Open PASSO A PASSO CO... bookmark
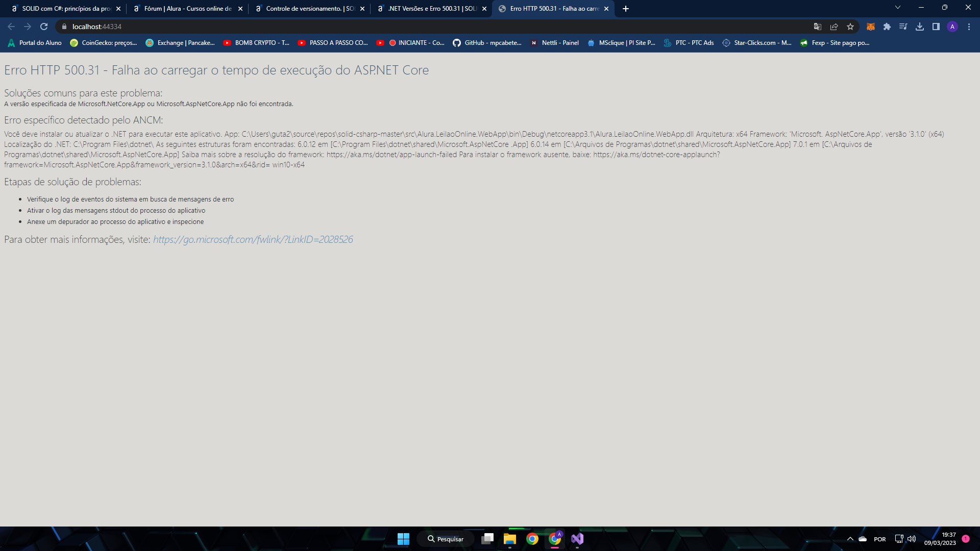Viewport: 980px width, 551px height. click(x=333, y=43)
